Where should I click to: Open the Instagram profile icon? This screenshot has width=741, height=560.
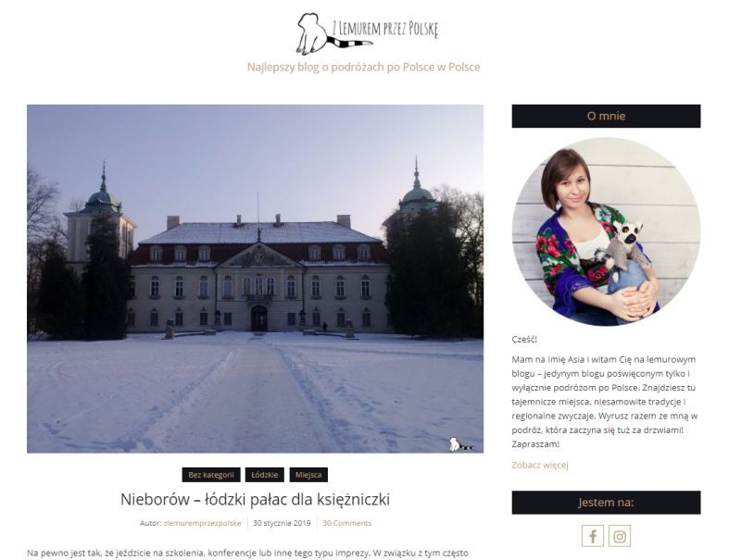(620, 536)
